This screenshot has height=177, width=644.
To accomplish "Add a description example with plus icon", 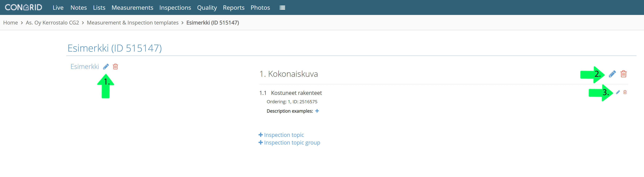I will (317, 111).
